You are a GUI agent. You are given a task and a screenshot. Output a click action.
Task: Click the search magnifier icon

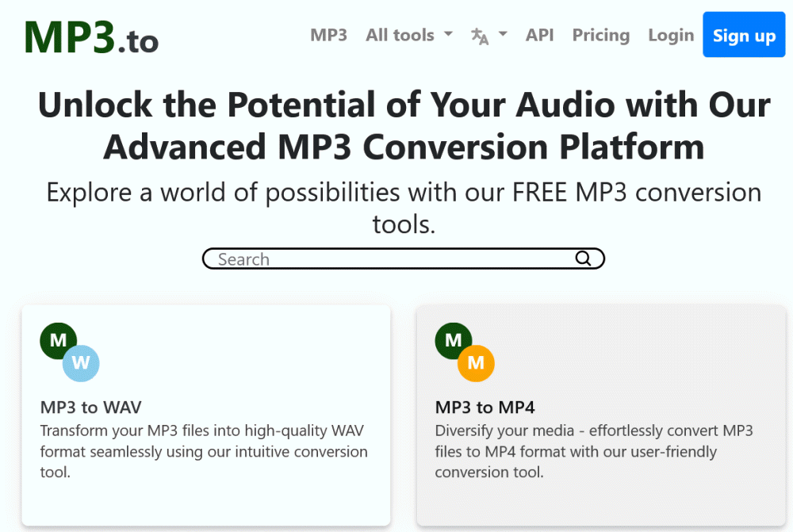tap(583, 258)
